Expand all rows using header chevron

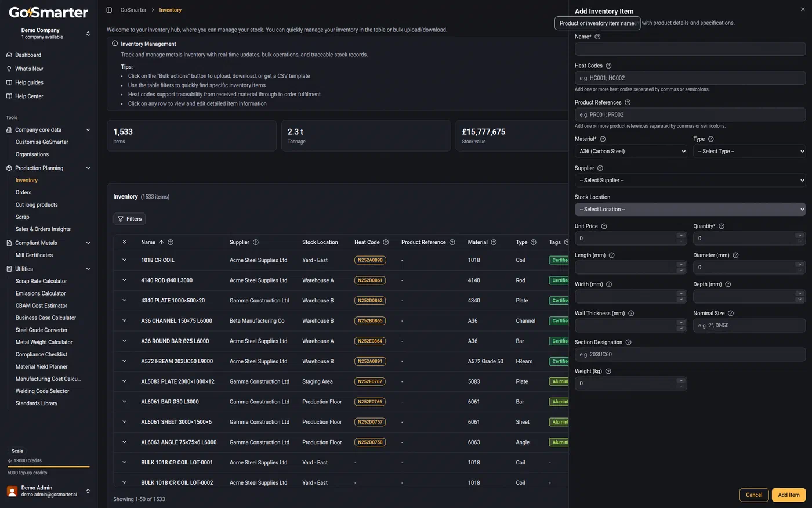coord(124,242)
